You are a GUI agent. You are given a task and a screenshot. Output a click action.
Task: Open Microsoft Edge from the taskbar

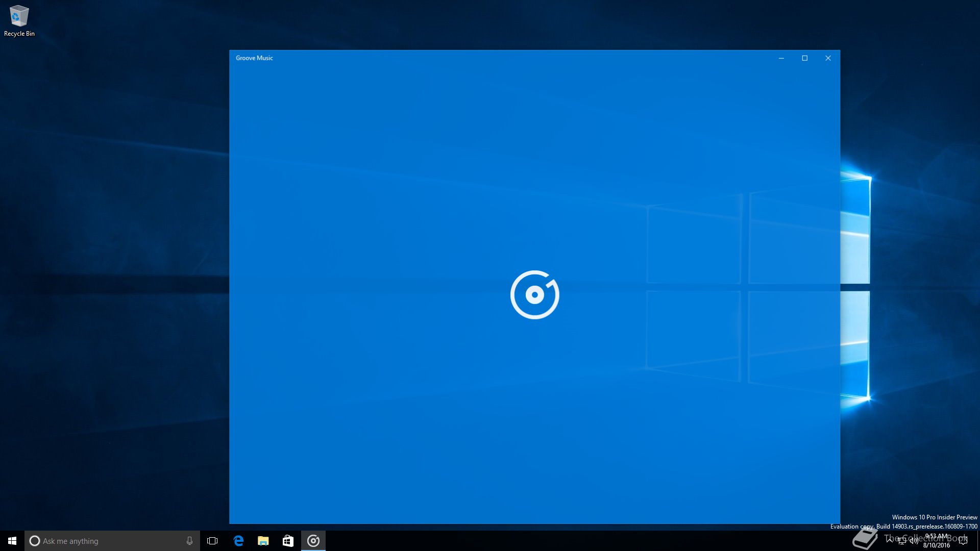pos(238,541)
